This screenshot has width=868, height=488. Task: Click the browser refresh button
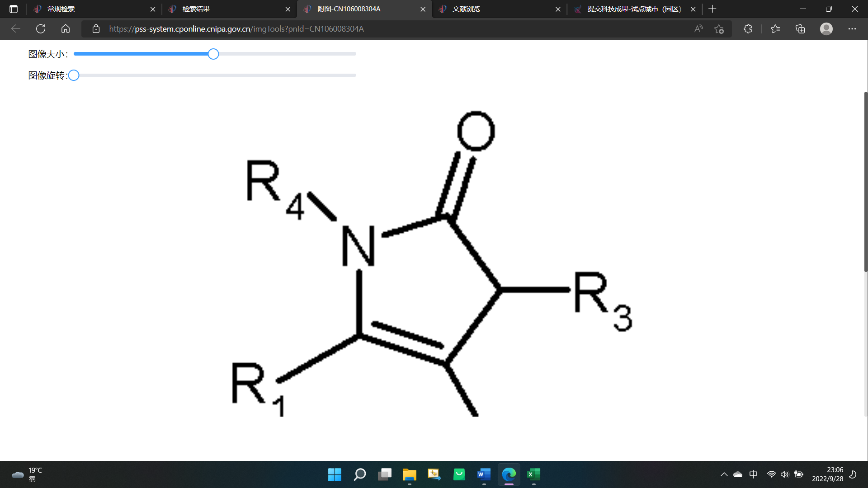41,29
